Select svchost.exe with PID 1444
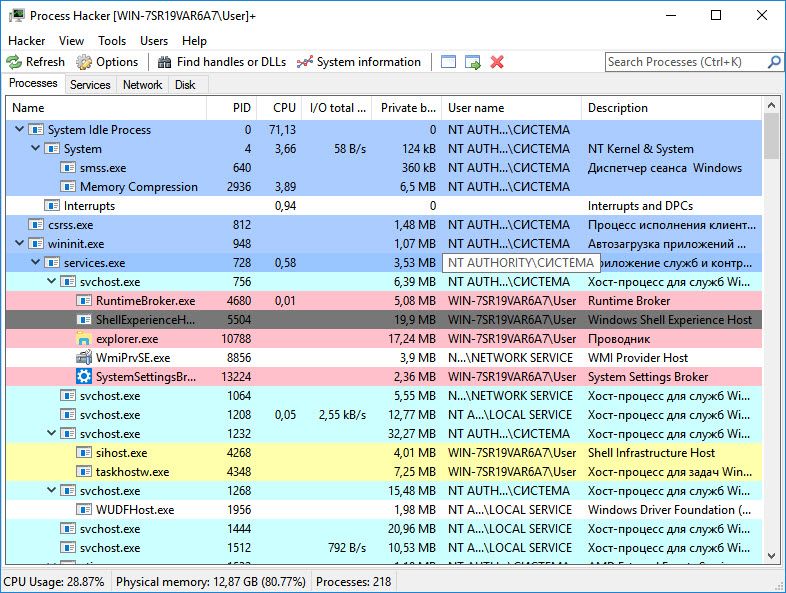The width and height of the screenshot is (786, 593). [x=384, y=528]
